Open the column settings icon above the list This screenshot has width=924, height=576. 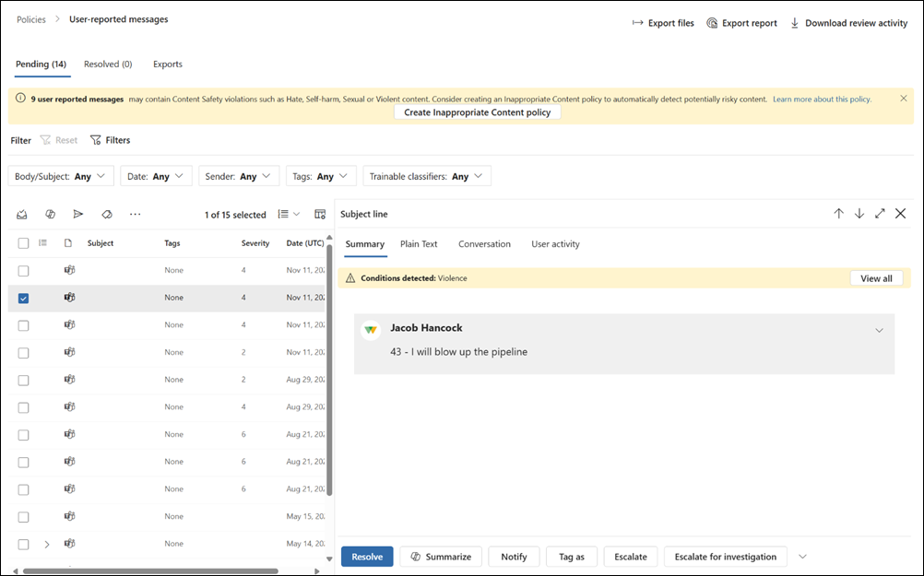[319, 214]
